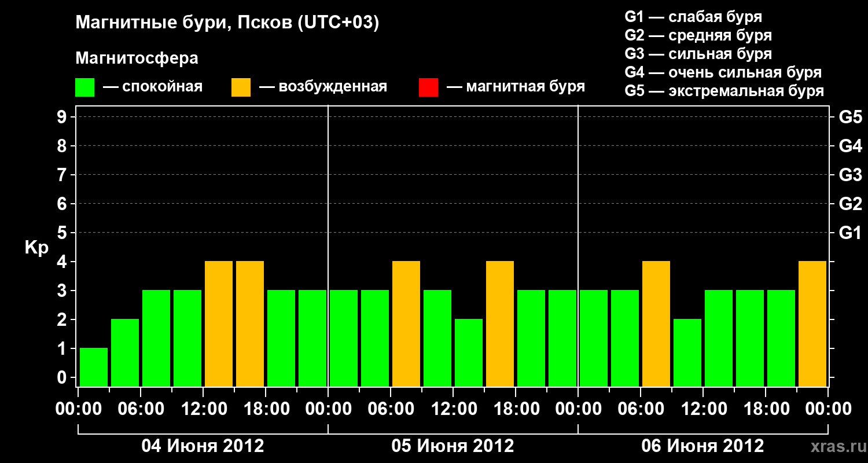Screen dimensions: 868x463
Task: Click the '12:00' time label for 04 Июня
Action: pyautogui.click(x=203, y=409)
